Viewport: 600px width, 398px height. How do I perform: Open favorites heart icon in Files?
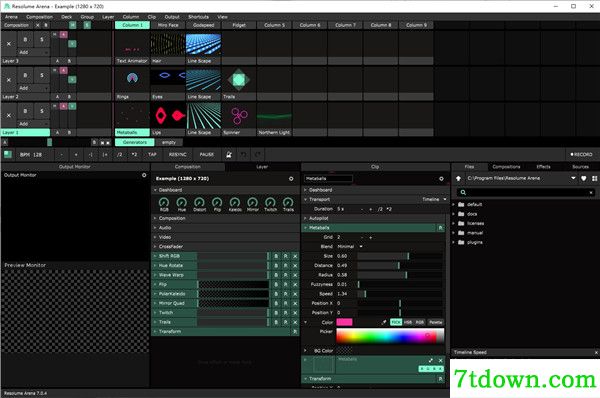click(584, 178)
